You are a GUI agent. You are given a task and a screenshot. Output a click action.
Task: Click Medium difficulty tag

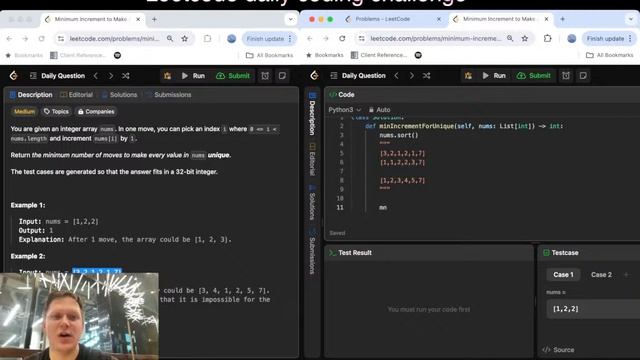24,111
